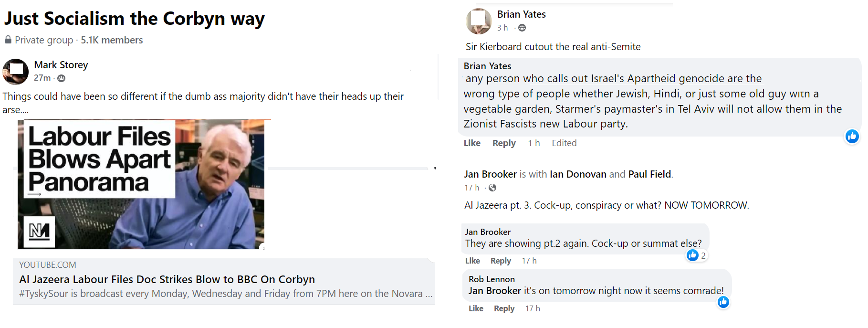Viewport: 868px width, 328px height.
Task: Click Mark Storey's profile picture
Action: (16, 72)
